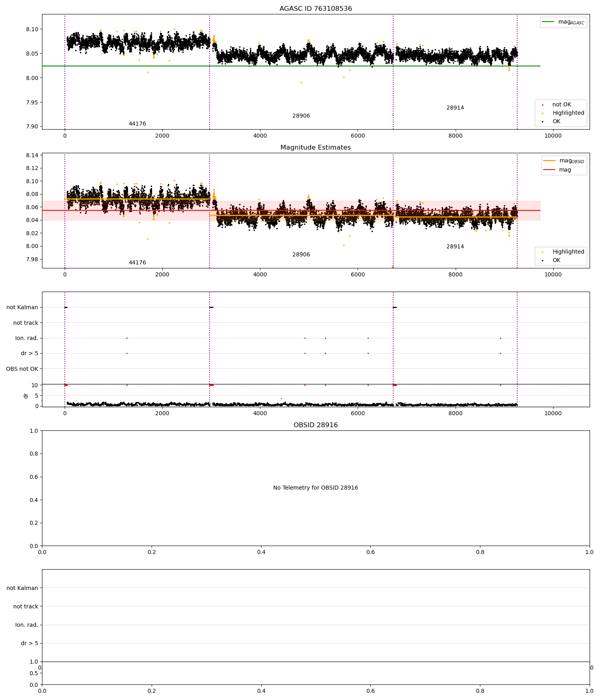This screenshot has width=600, height=700.
Task: Click "Highlighted" legend entry in Magnitude Estimates plot
Action: 568,252
